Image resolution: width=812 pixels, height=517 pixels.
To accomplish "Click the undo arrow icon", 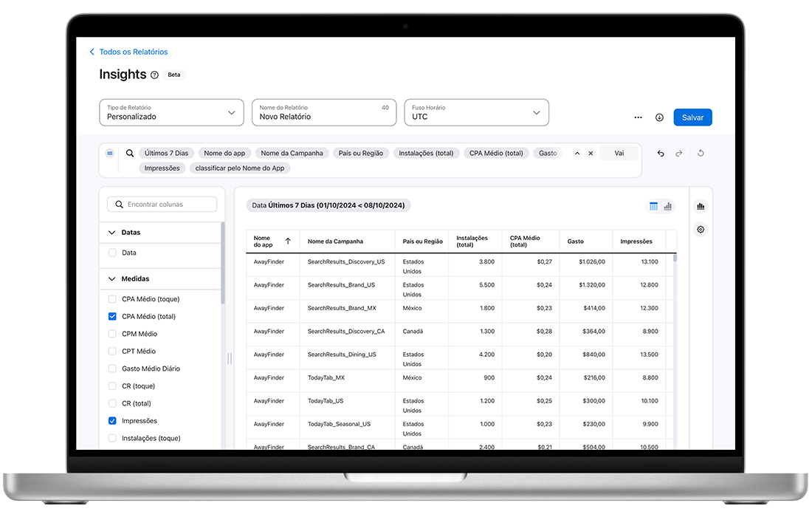I will [661, 154].
